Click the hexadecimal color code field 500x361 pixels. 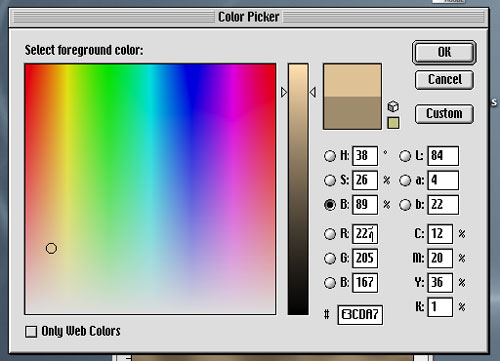point(360,315)
